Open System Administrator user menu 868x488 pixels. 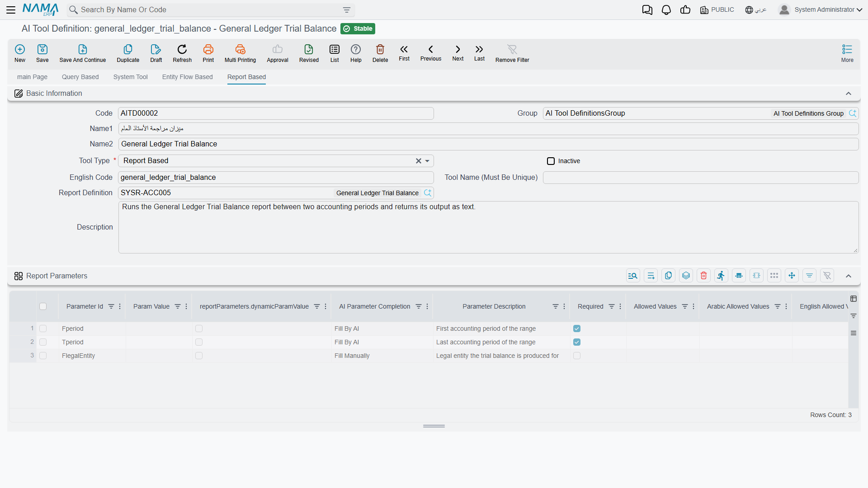click(821, 9)
